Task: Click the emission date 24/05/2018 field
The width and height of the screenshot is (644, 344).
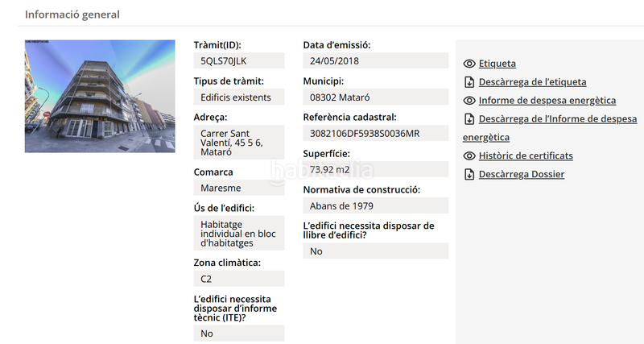Action: coord(375,61)
